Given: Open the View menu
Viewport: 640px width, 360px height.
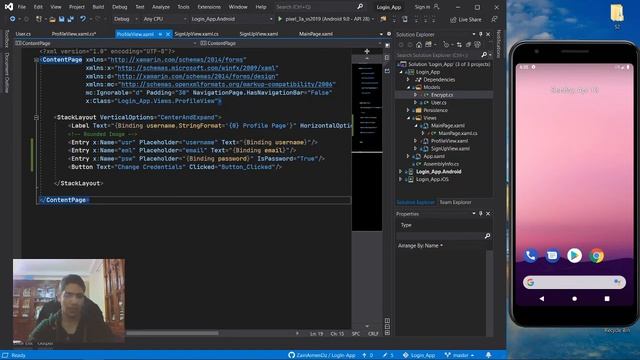Looking at the screenshot, I should pyautogui.click(x=56, y=7).
